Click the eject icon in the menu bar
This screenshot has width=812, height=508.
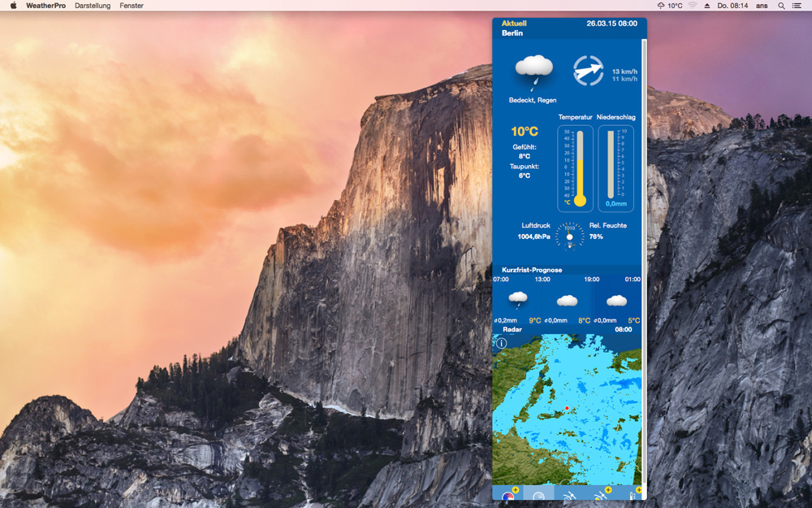(707, 6)
